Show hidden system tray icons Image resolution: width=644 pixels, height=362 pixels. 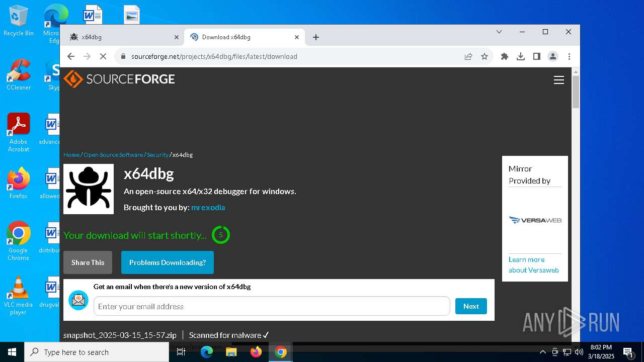[x=543, y=352]
